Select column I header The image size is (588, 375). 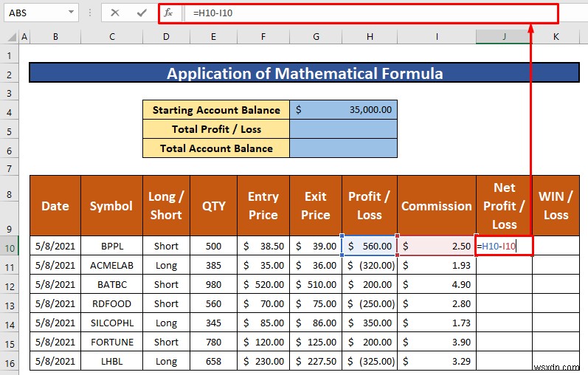[x=437, y=37]
